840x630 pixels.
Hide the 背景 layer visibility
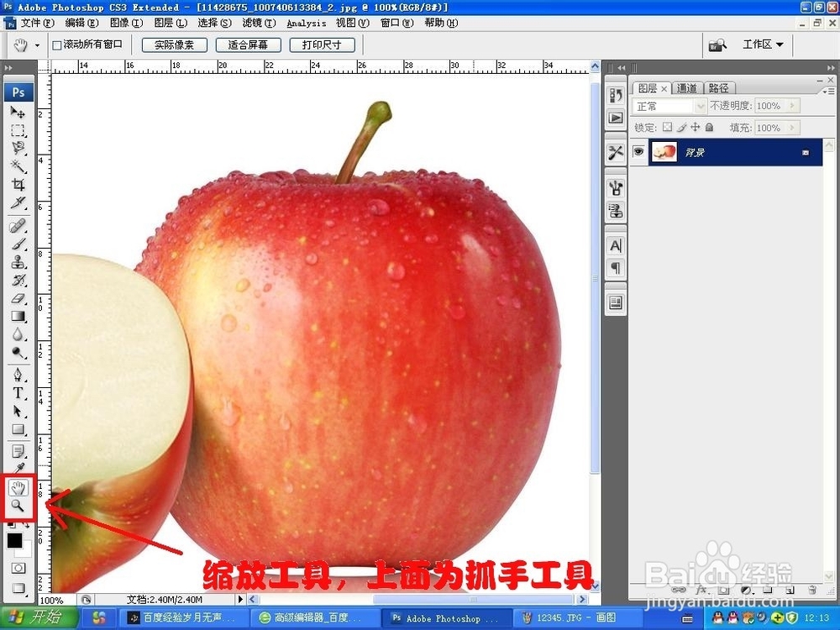coord(639,151)
